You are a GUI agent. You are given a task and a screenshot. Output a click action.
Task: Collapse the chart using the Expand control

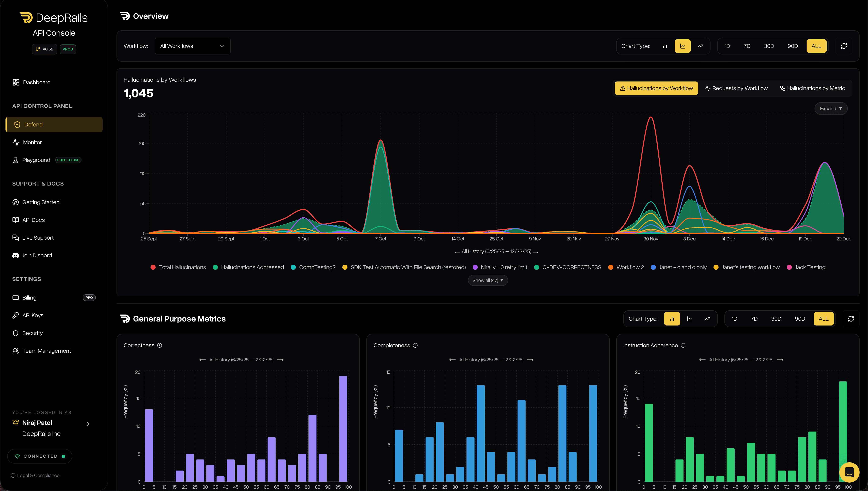click(x=831, y=108)
